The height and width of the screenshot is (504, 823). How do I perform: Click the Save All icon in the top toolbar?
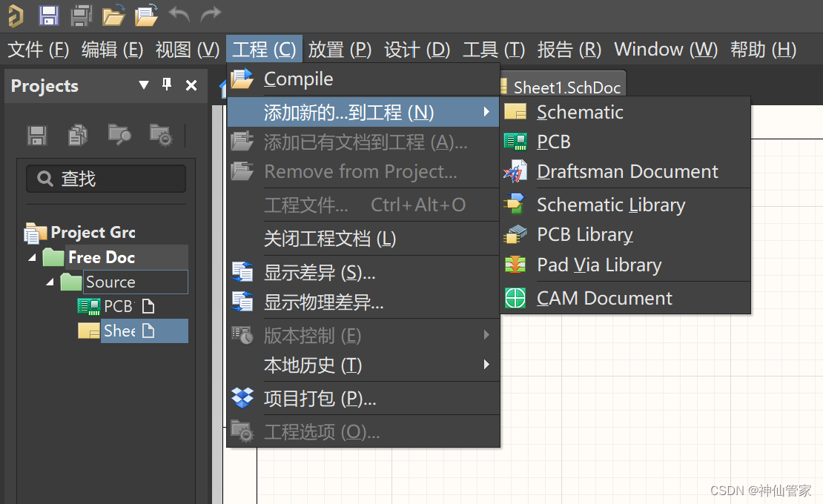point(82,15)
